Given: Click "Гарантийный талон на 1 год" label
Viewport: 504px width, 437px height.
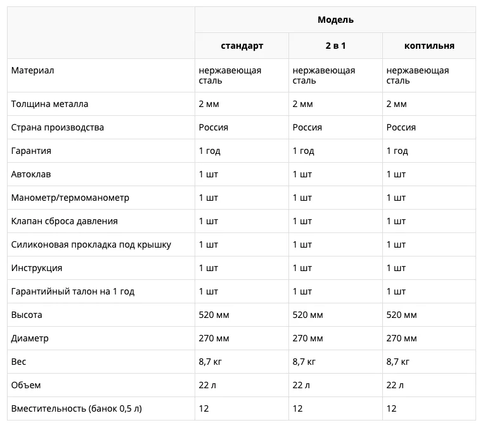Looking at the screenshot, I should (x=73, y=291).
